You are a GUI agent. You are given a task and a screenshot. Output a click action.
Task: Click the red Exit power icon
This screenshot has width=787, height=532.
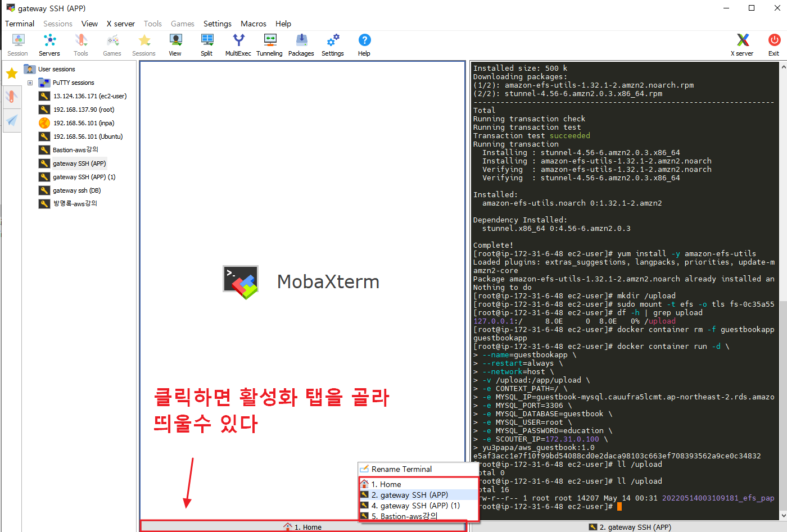[774, 45]
